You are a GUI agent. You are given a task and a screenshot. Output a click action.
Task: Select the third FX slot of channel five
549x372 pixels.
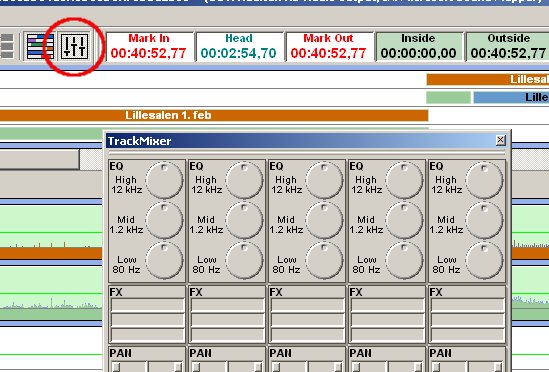tap(467, 335)
